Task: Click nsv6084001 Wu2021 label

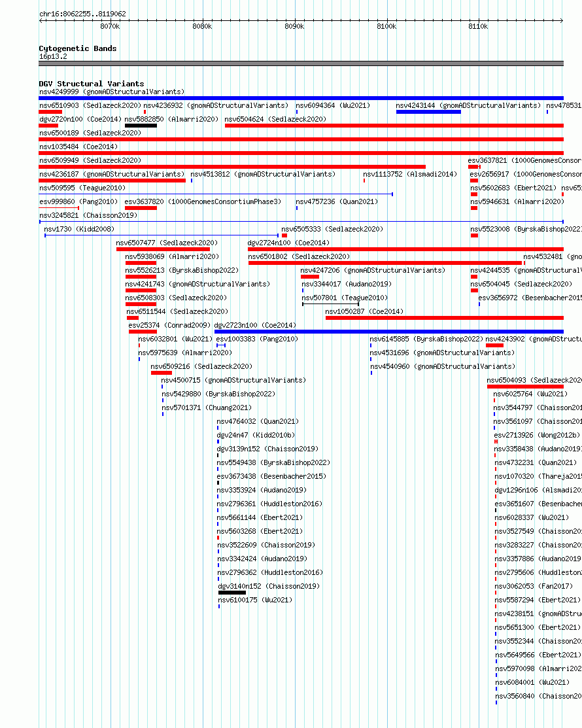Action: 532,682
